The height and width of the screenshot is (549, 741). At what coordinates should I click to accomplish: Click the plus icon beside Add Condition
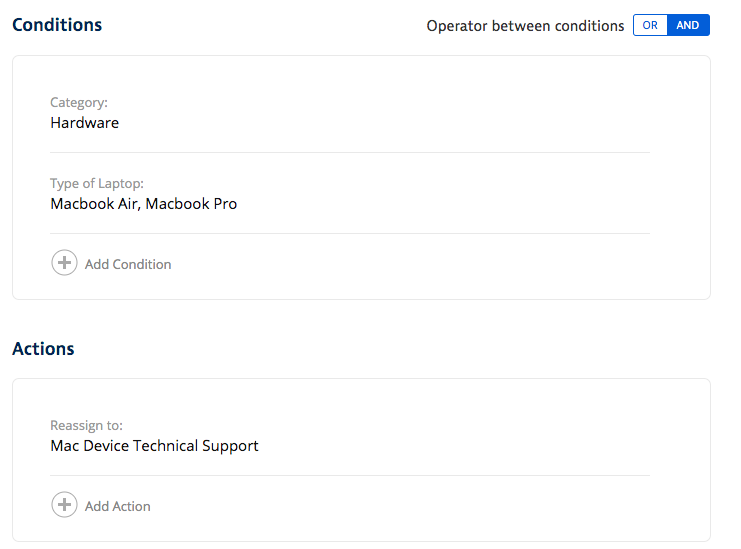coord(64,264)
